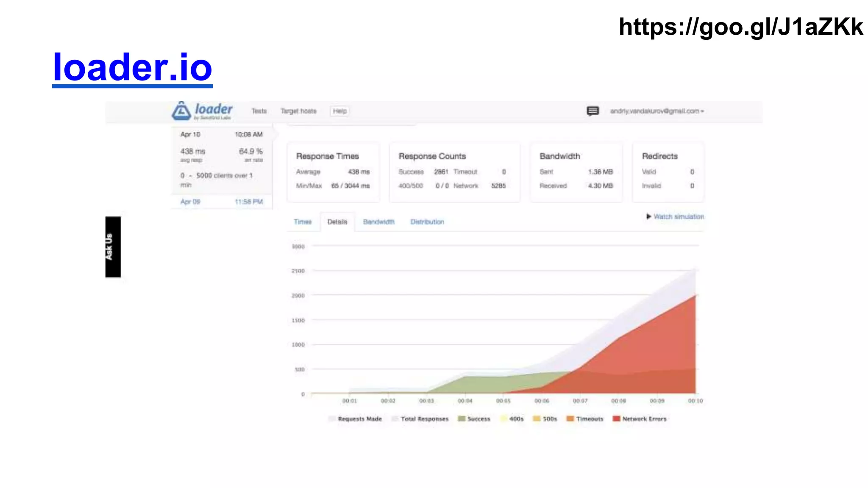This screenshot has height=488, width=868.
Task: Click the 00:05 x-axis time label
Action: (504, 401)
